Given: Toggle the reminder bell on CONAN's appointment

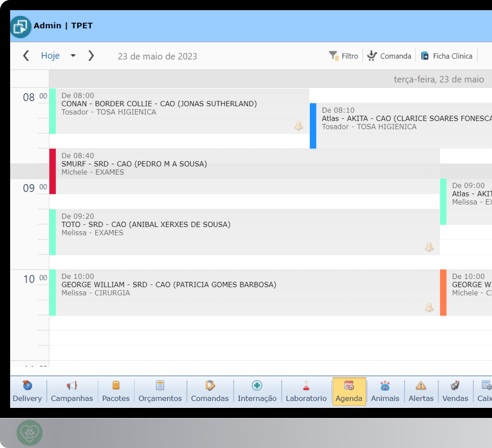Looking at the screenshot, I should [299, 126].
